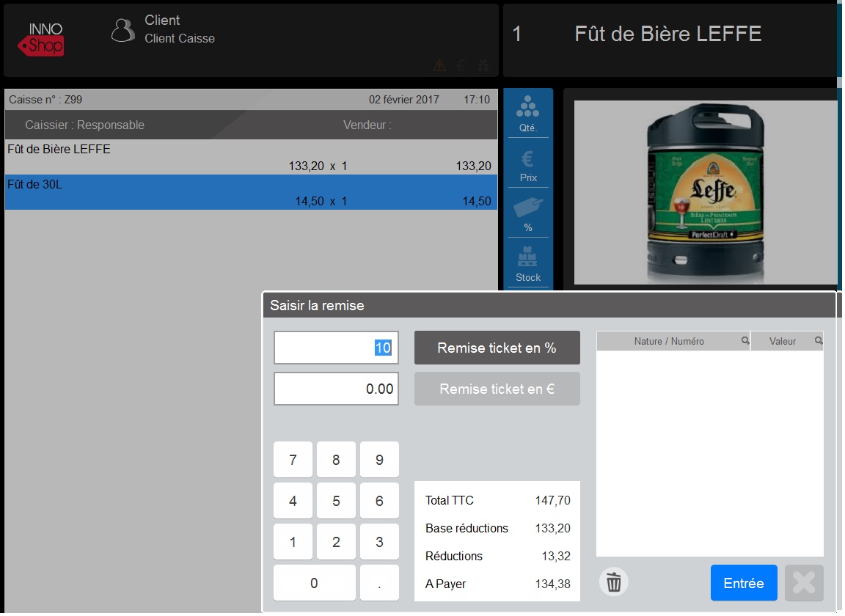The height and width of the screenshot is (616, 845).
Task: Tap keypad digit 5
Action: [336, 501]
